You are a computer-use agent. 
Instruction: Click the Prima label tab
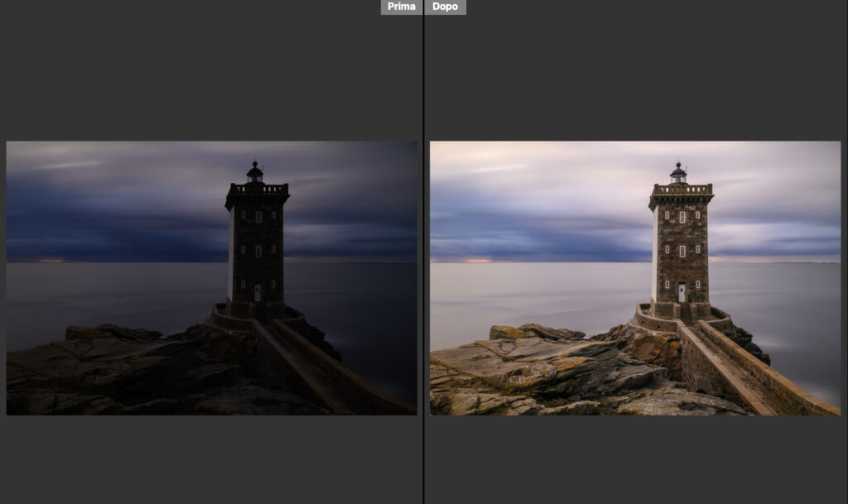click(401, 7)
